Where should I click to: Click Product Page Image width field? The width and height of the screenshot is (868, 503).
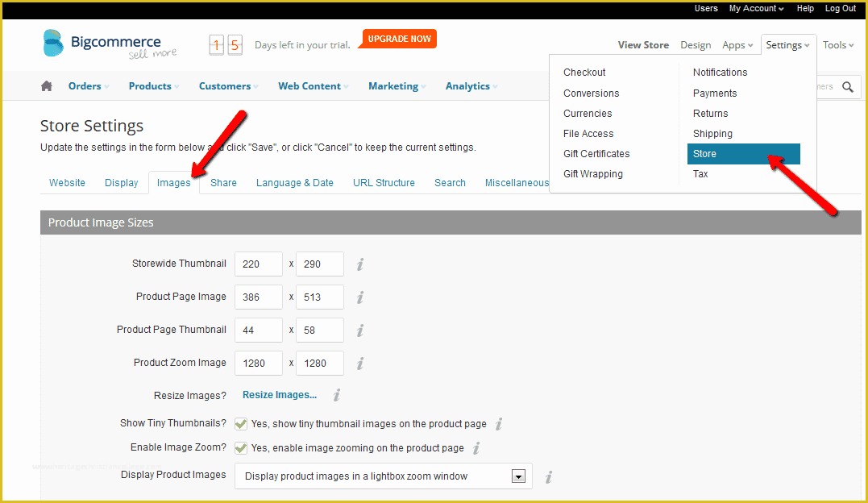[259, 297]
